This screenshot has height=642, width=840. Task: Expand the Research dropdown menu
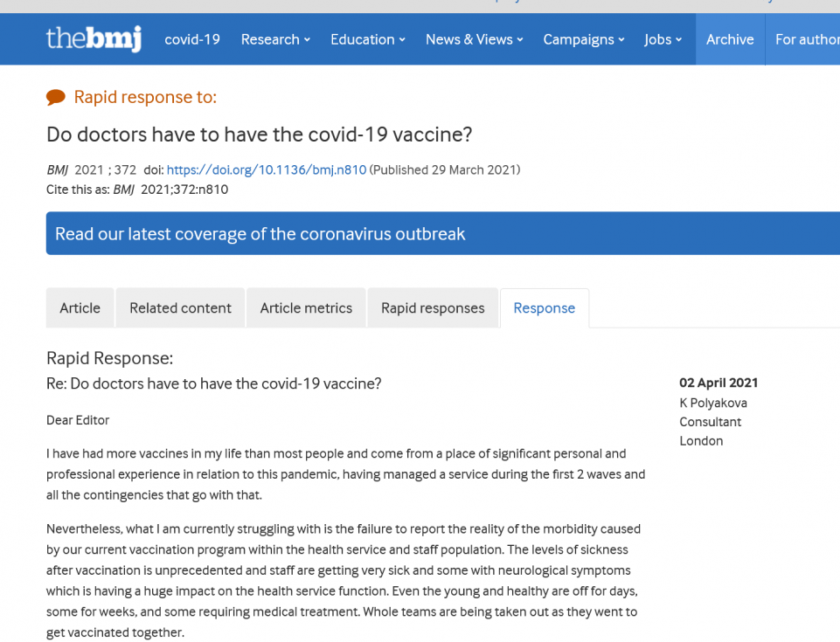coord(275,39)
